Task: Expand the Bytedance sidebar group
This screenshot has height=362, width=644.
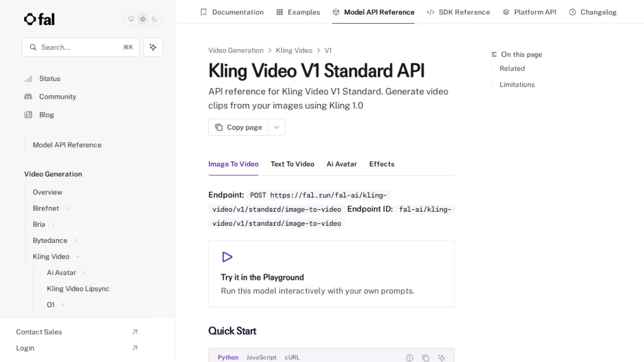Action: click(x=55, y=240)
